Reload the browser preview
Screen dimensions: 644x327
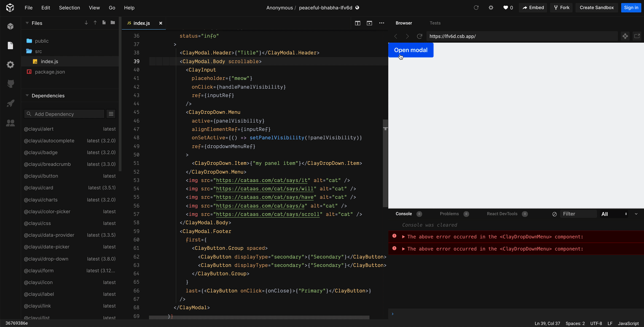419,36
